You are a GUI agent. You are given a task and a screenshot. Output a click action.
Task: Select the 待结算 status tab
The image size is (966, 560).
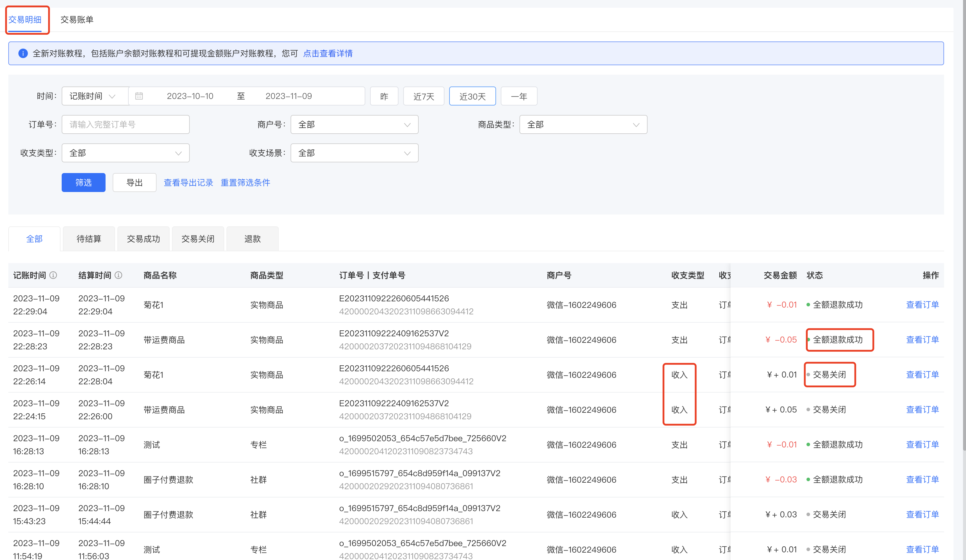pyautogui.click(x=89, y=239)
